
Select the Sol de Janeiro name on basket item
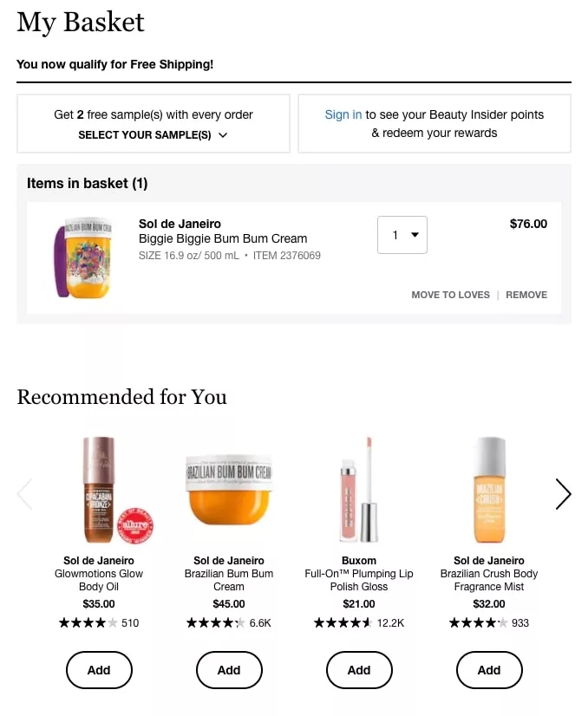coord(180,224)
